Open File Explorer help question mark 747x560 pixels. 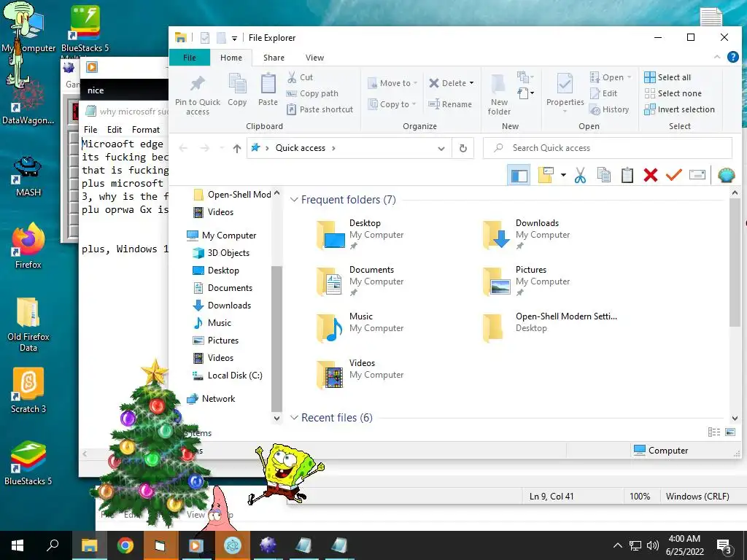732,57
